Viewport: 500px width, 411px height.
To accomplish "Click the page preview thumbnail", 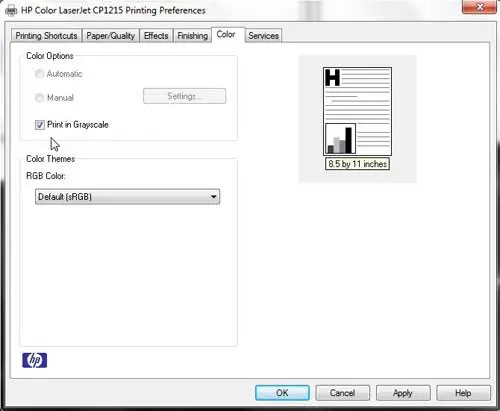I will pyautogui.click(x=357, y=111).
